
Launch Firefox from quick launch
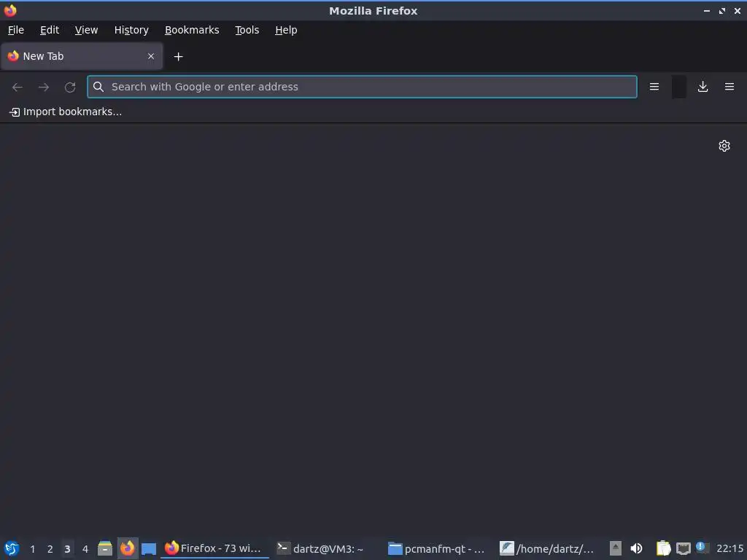[127, 548]
